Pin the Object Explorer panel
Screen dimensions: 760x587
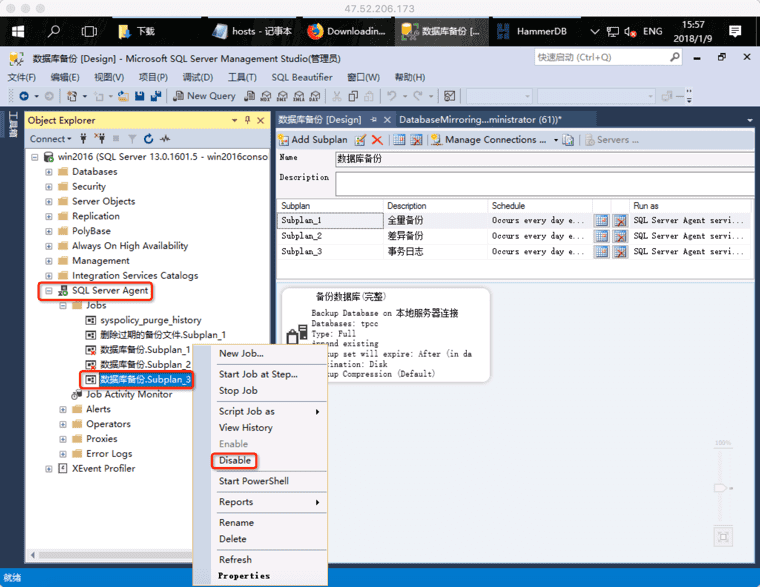[x=247, y=120]
